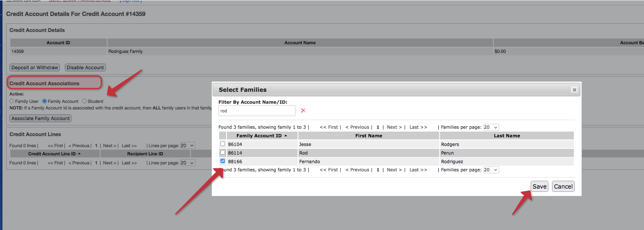Go to Next page in top dialog pager
This screenshot has width=644, height=230.
tap(394, 127)
